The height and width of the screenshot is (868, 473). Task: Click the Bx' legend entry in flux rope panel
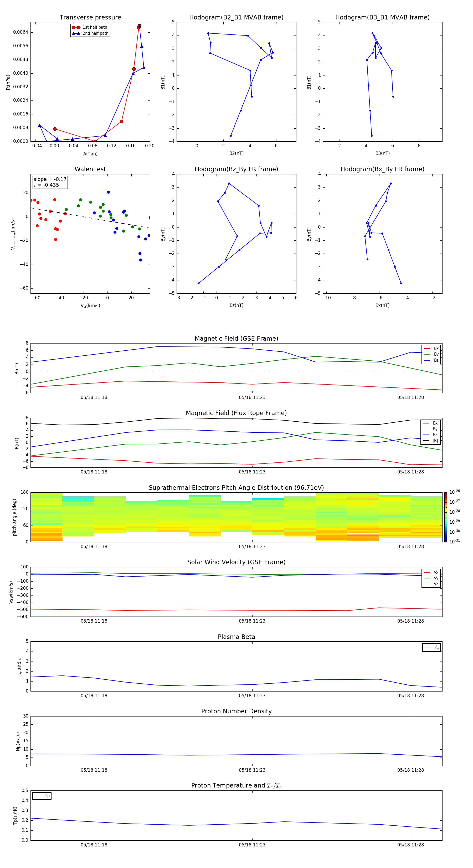(431, 423)
